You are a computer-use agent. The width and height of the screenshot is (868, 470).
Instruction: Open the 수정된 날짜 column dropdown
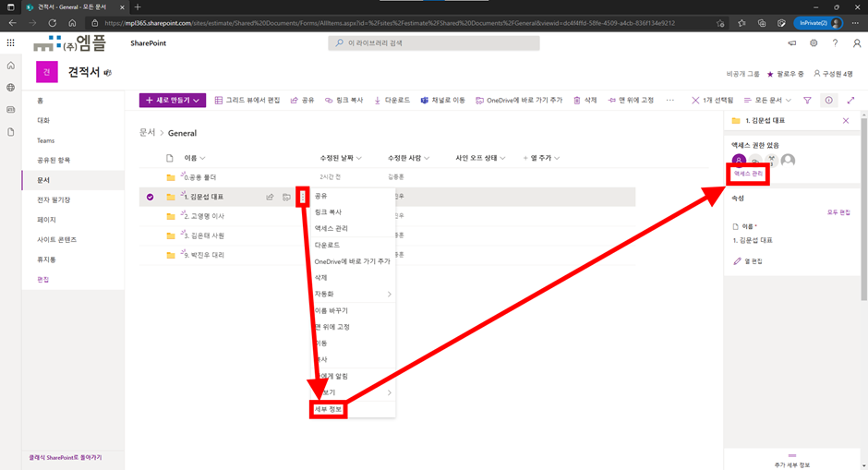(x=341, y=158)
